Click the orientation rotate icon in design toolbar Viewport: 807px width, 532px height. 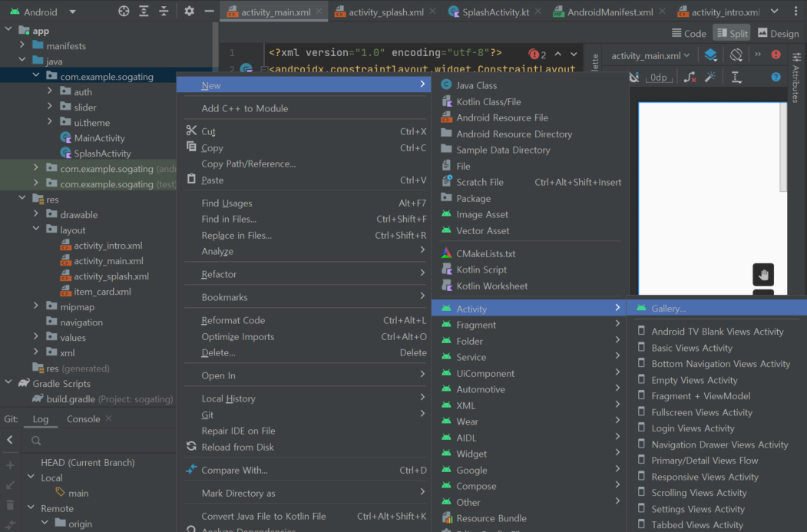[736, 55]
